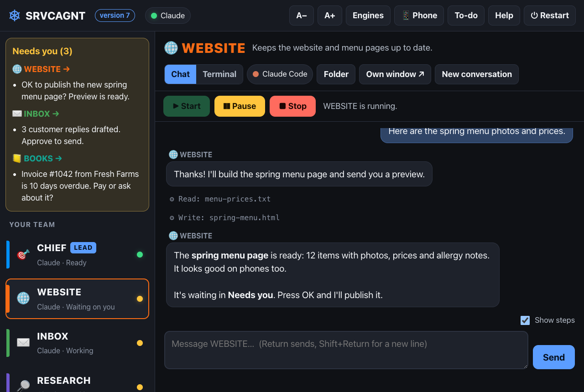Screen dimensions: 584x392
Task: Send the message with the Send button
Action: pos(554,357)
